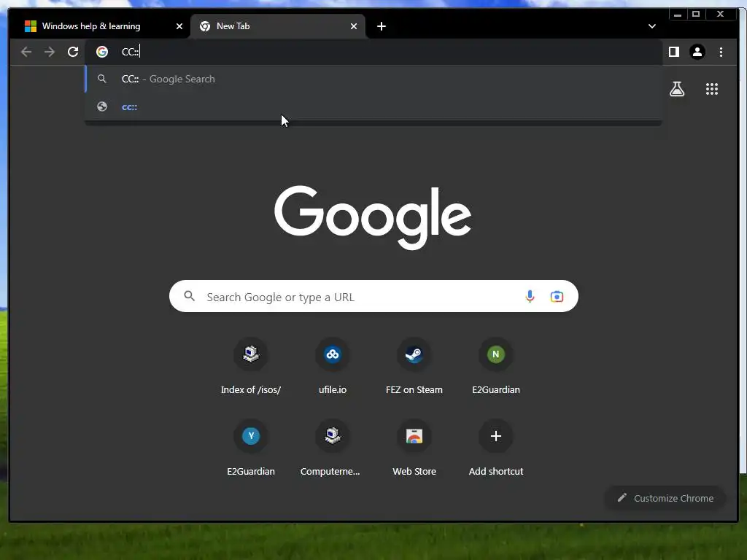Open the profile avatar menu
This screenshot has width=747, height=560.
[697, 52]
